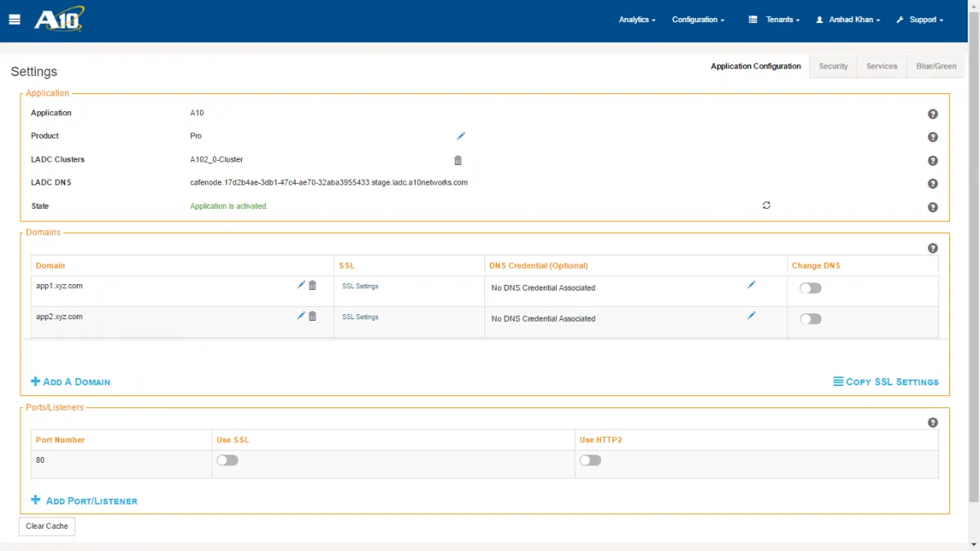Refresh the application State
This screenshot has height=551, width=980.
(x=766, y=205)
